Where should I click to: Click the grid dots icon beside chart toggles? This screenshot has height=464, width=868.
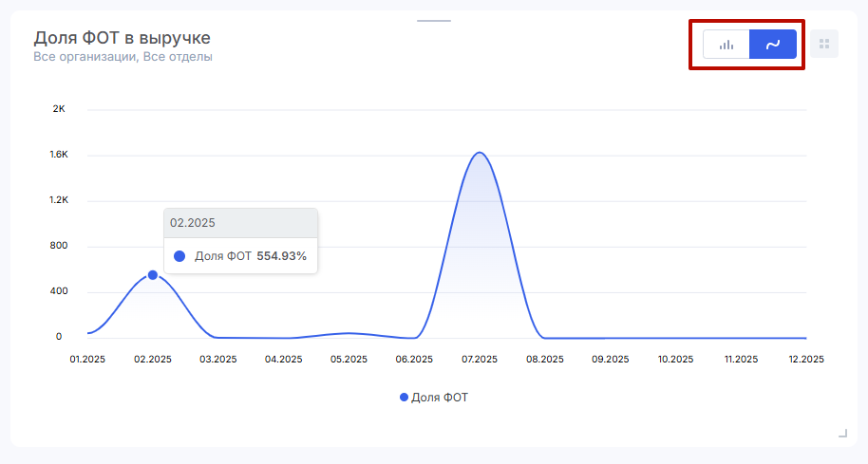(x=824, y=44)
